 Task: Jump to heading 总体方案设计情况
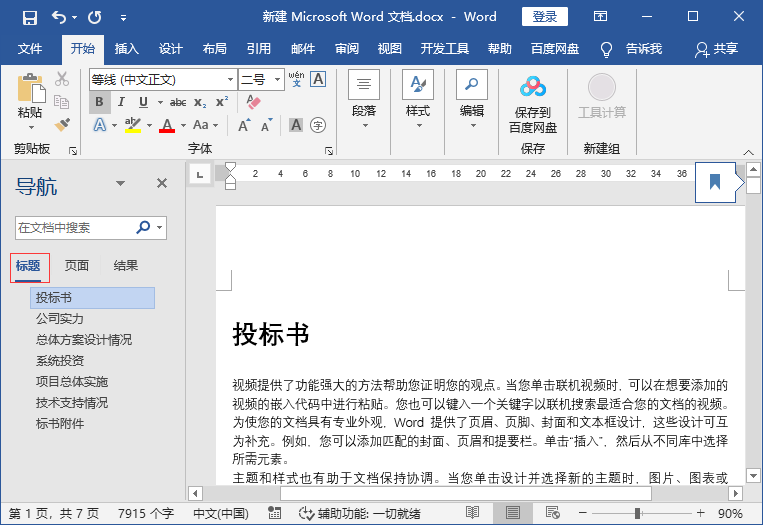coord(84,340)
